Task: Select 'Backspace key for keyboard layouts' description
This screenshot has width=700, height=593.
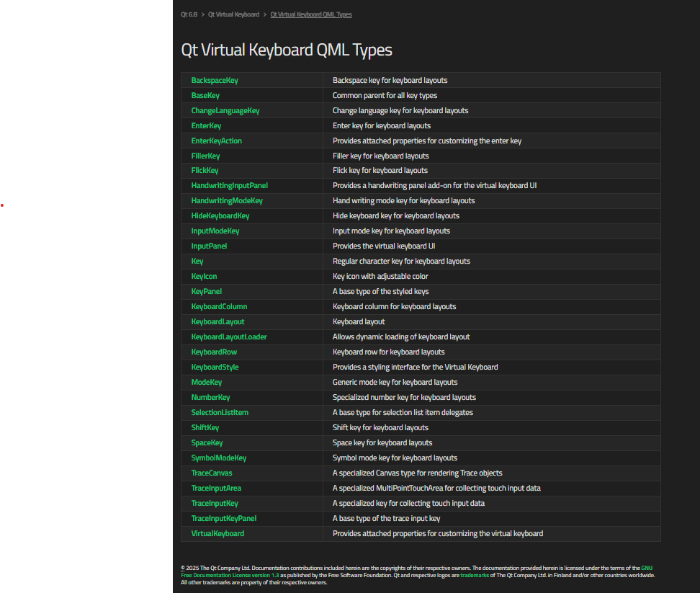Action: click(390, 81)
